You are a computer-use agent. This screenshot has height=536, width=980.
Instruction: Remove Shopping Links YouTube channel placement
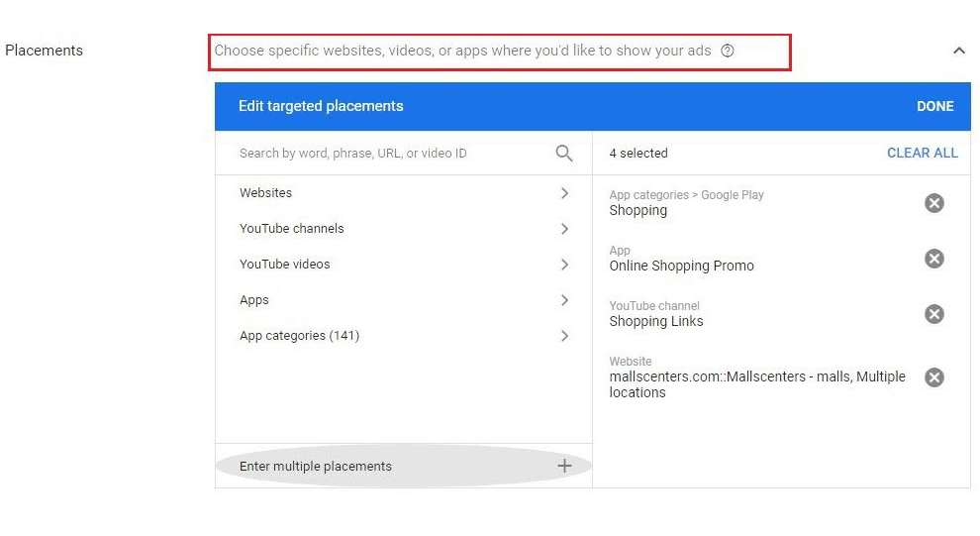(933, 314)
